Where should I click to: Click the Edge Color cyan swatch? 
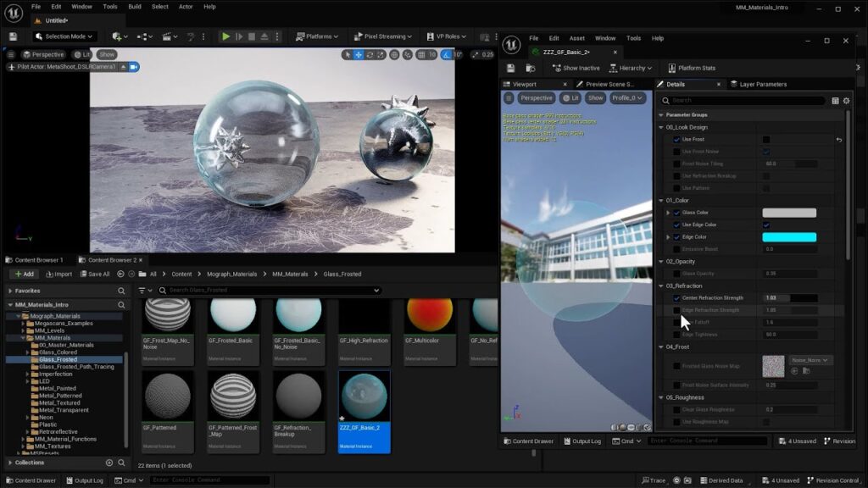(x=788, y=238)
